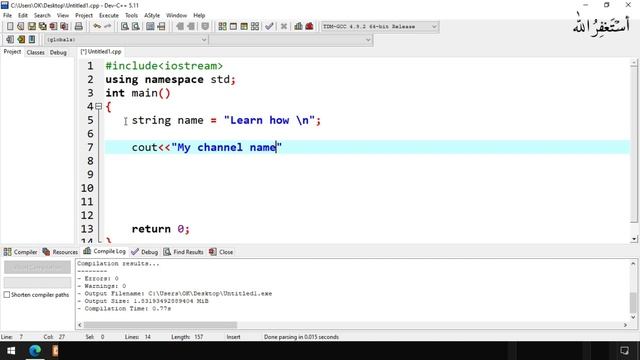Image resolution: width=640 pixels, height=360 pixels.
Task: Open the AStyle menu
Action: [x=152, y=16]
